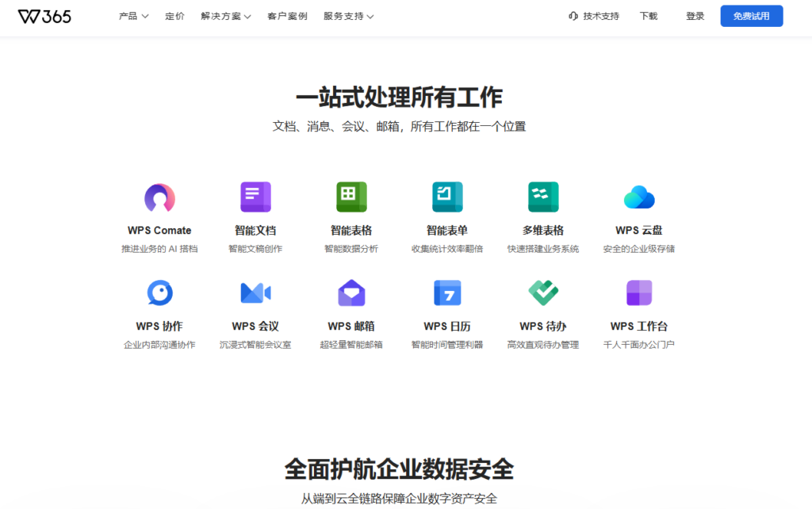Click the 高效直观待办管理 description
The image size is (812, 509).
(x=542, y=345)
